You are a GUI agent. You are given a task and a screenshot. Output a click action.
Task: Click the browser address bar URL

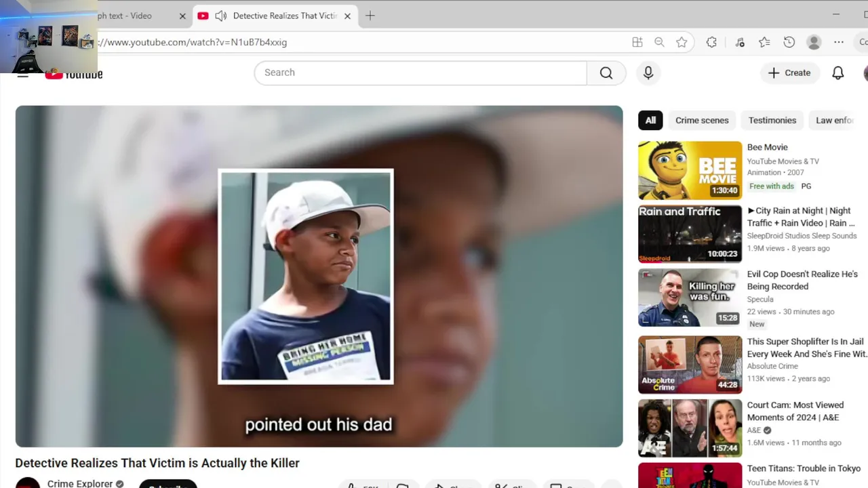point(193,42)
